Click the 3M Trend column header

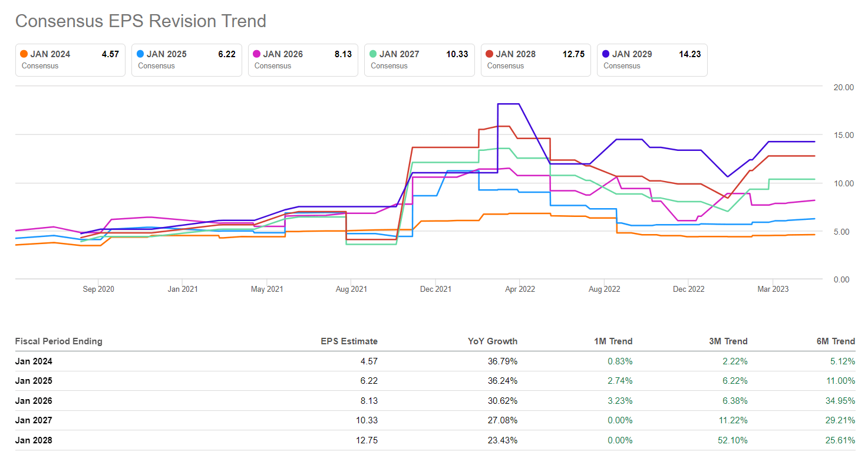click(x=727, y=341)
